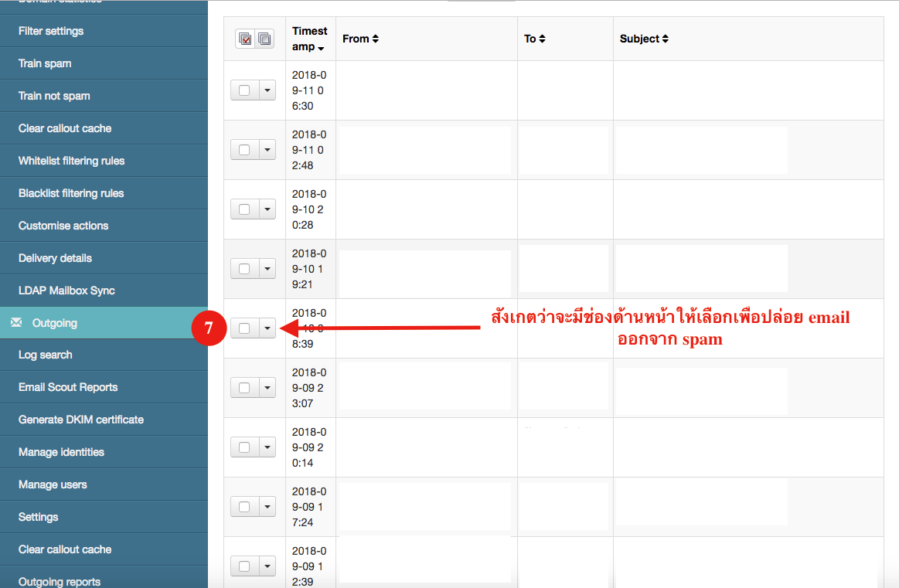Screen dimensions: 899x588
Task: Open the action dropdown on the arrow-marked message row
Action: 267,328
